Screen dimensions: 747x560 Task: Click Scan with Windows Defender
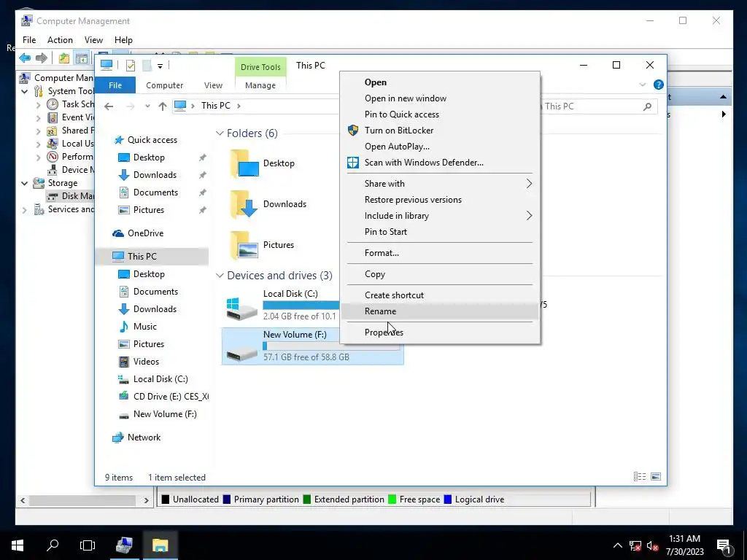pos(439,163)
